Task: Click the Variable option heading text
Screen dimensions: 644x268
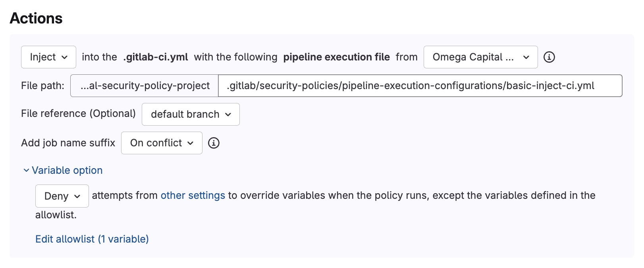Action: click(x=67, y=170)
